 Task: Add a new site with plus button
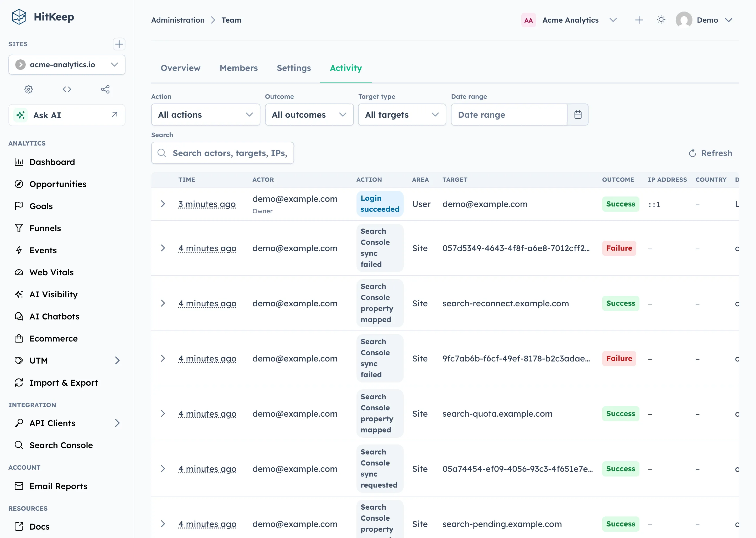[x=119, y=44]
